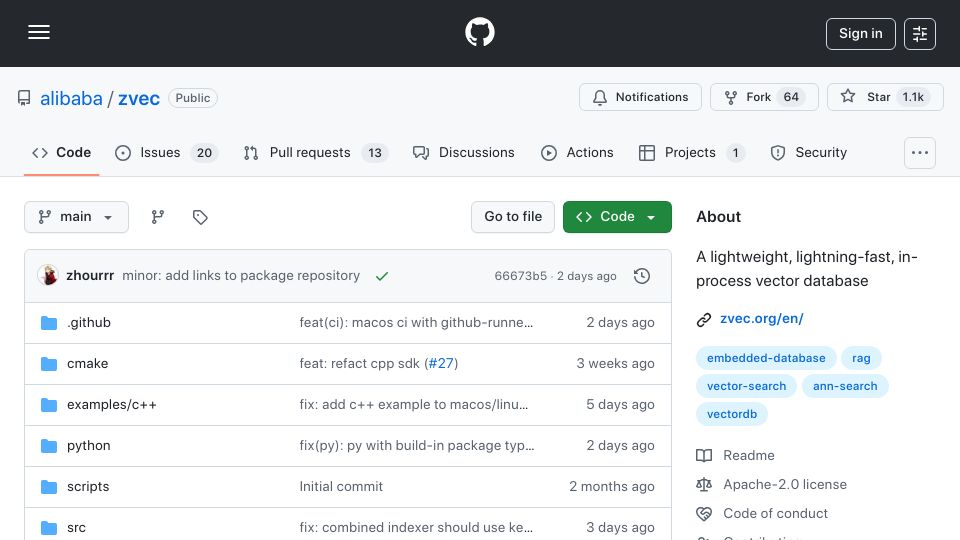This screenshot has height=540, width=960.
Task: Open the zvec repository link
Action: point(139,99)
